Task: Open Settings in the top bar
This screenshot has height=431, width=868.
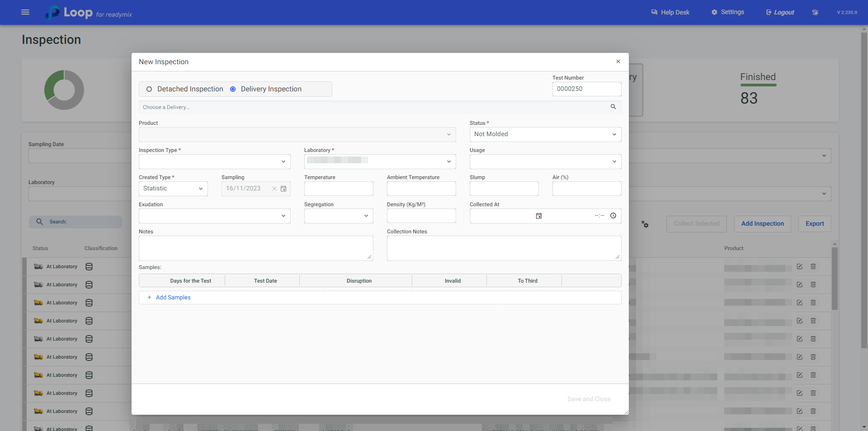Action: (x=727, y=12)
